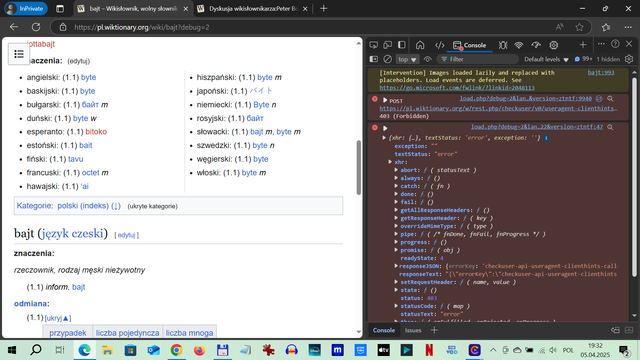Viewport: 640px width, 360px height.
Task: Focus the console Filter input field
Action: click(478, 59)
